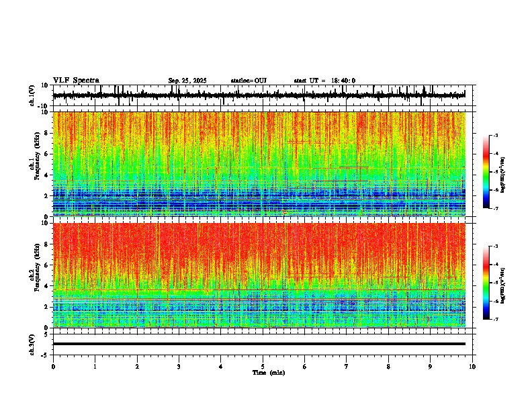532x411 pixels.
Task: Click the ch.2 spectrogram "2" kHz tick label
Action: [x=46, y=306]
